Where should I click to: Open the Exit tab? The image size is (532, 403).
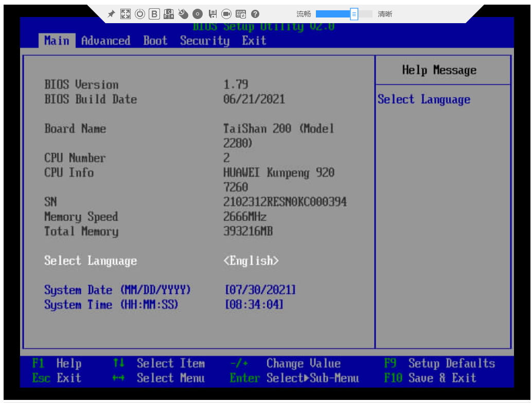point(254,41)
